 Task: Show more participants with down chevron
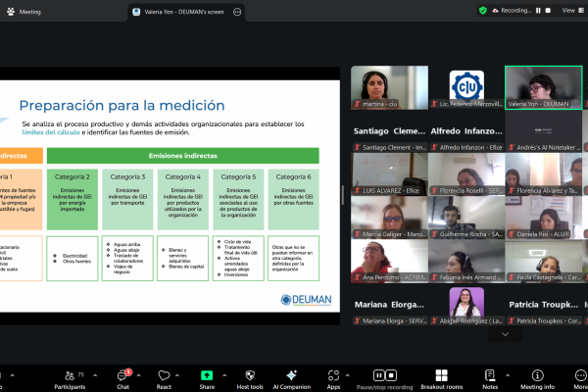505,334
